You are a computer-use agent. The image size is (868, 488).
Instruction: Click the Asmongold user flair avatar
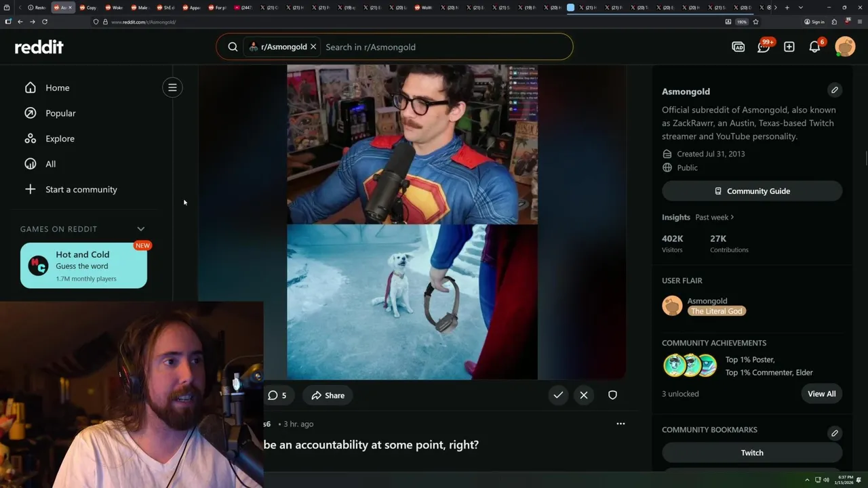(672, 306)
